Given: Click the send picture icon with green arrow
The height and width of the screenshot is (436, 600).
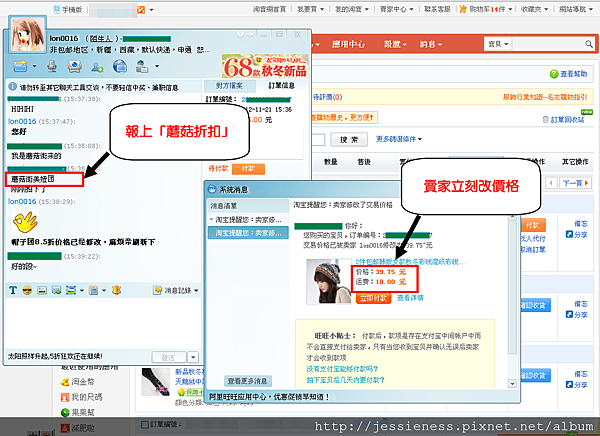Looking at the screenshot, I should [56, 290].
